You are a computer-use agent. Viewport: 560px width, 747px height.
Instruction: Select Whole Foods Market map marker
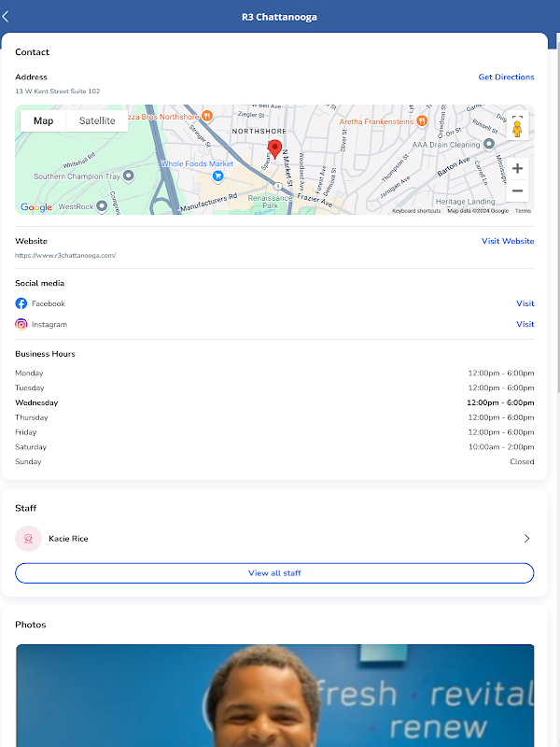(217, 176)
